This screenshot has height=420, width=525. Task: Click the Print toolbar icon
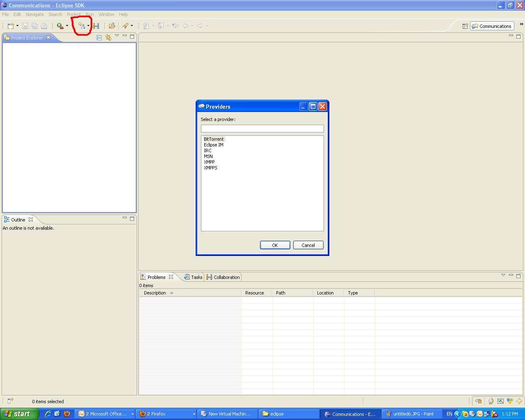point(44,26)
